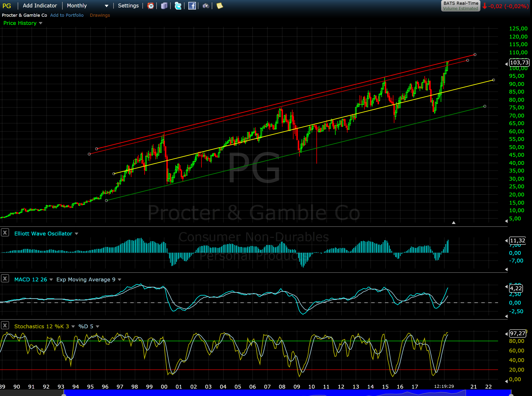
Task: Open the yellow sticky note icon
Action: pos(220,6)
